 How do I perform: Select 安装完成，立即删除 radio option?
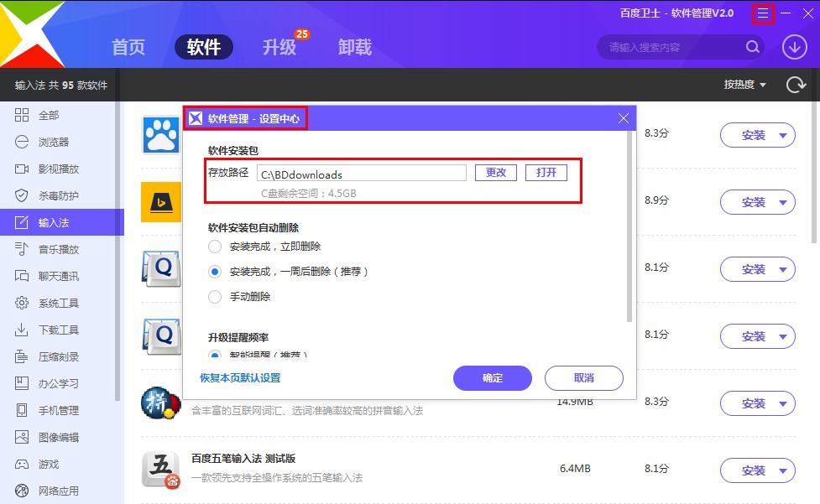click(x=214, y=247)
